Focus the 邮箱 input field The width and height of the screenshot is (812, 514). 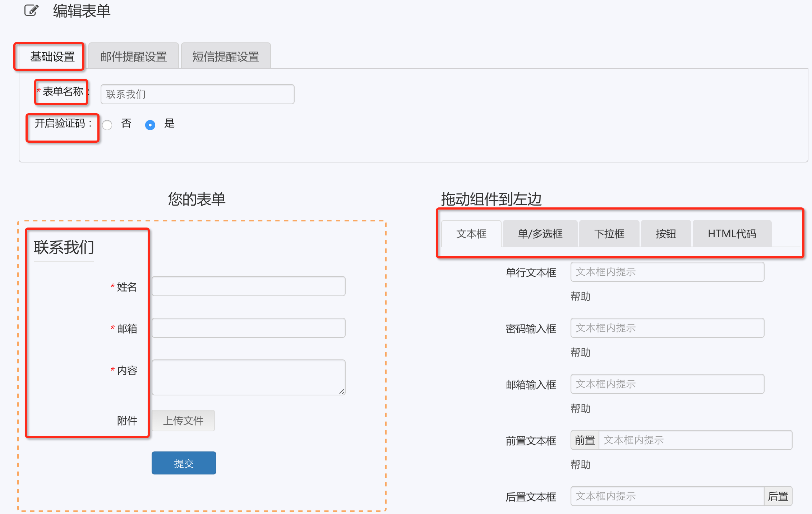(248, 328)
